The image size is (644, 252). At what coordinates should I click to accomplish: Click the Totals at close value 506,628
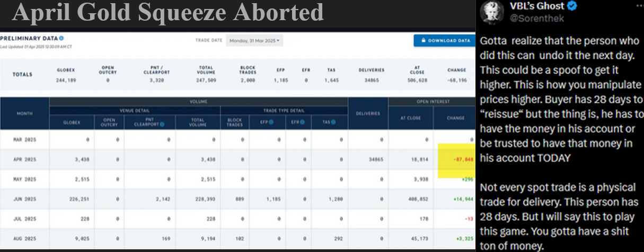click(x=418, y=80)
